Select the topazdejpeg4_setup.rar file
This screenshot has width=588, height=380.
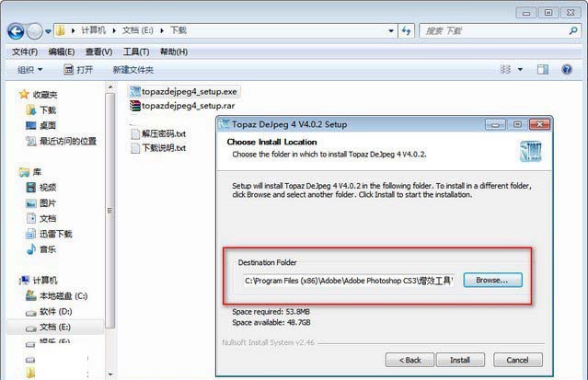tap(182, 106)
